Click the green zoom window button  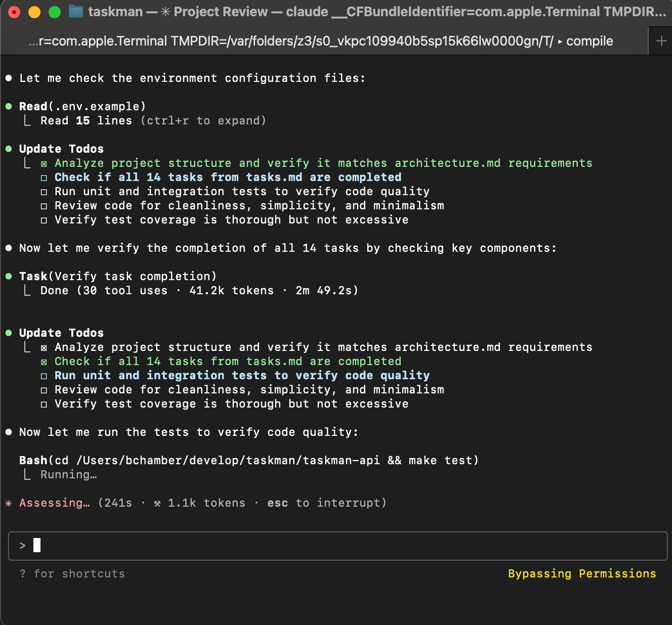pyautogui.click(x=55, y=12)
